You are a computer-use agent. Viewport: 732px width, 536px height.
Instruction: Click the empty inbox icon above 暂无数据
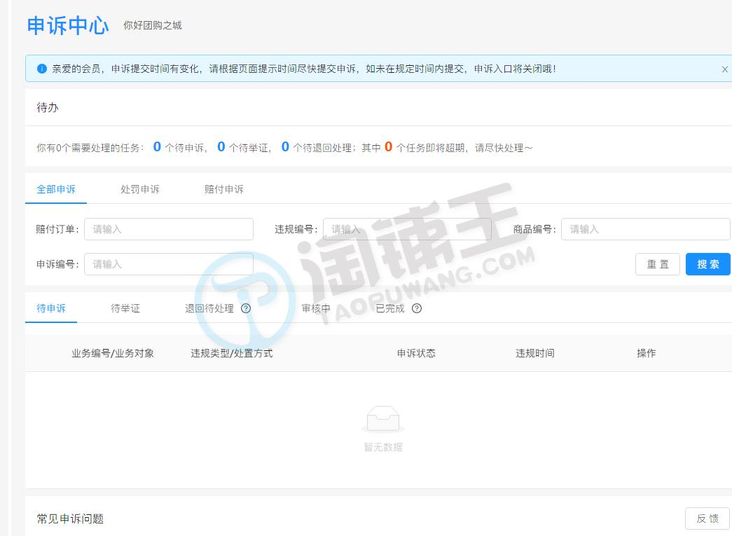[383, 419]
